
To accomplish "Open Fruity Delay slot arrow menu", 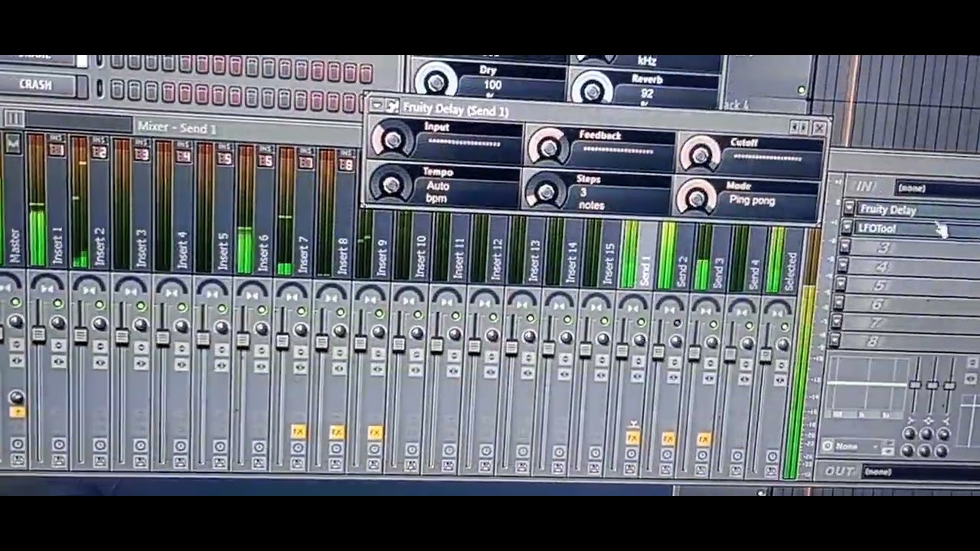I will (848, 208).
